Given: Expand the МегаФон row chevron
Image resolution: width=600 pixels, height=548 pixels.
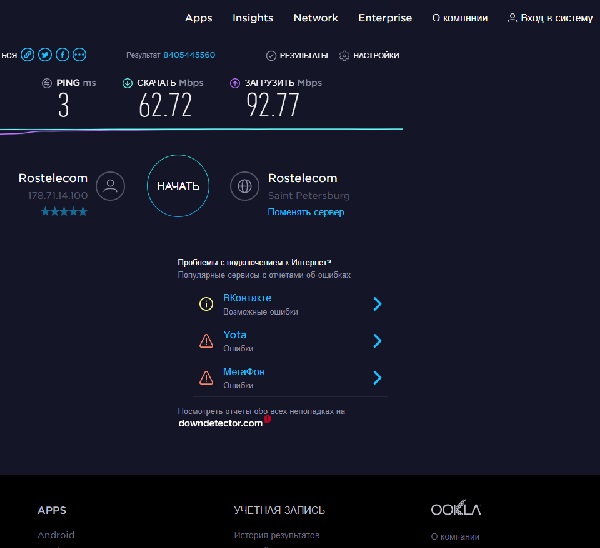Looking at the screenshot, I should pyautogui.click(x=377, y=378).
